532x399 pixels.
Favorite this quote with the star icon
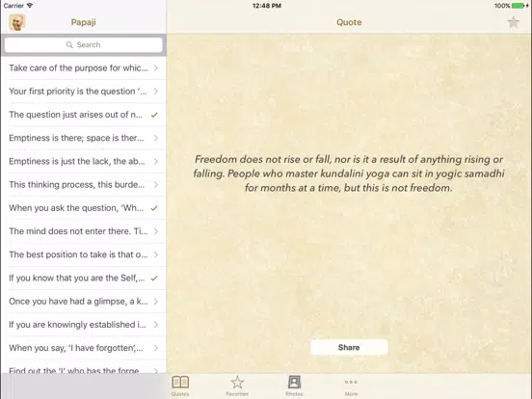tap(514, 22)
